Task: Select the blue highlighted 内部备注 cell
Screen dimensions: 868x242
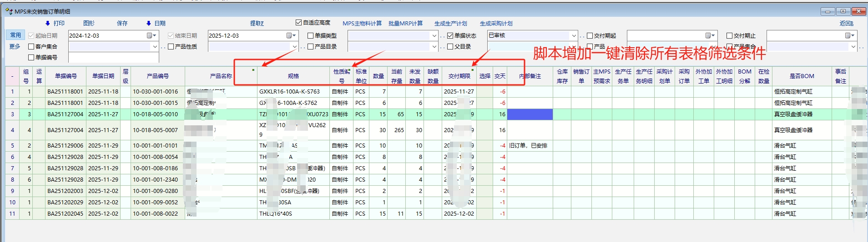Action: 530,114
